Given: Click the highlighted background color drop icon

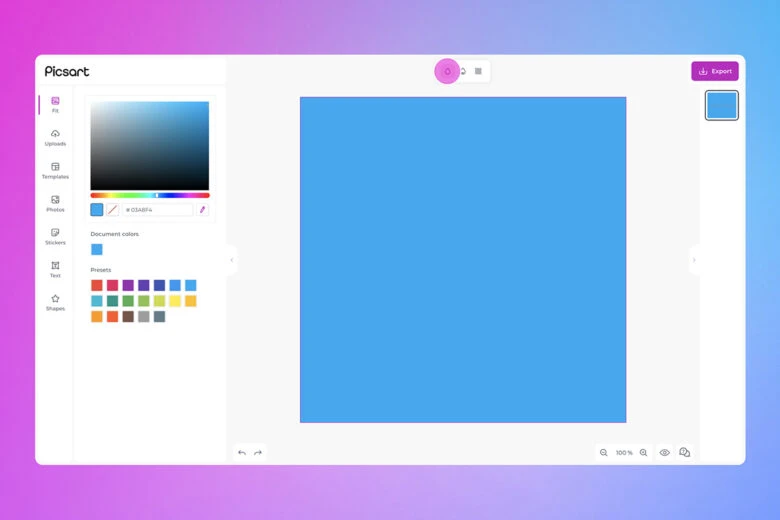Looking at the screenshot, I should point(447,71).
